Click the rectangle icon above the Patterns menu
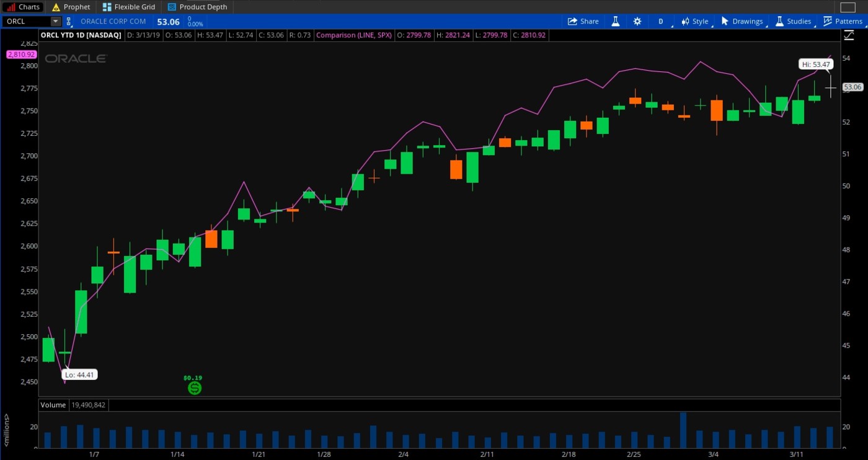 848,7
